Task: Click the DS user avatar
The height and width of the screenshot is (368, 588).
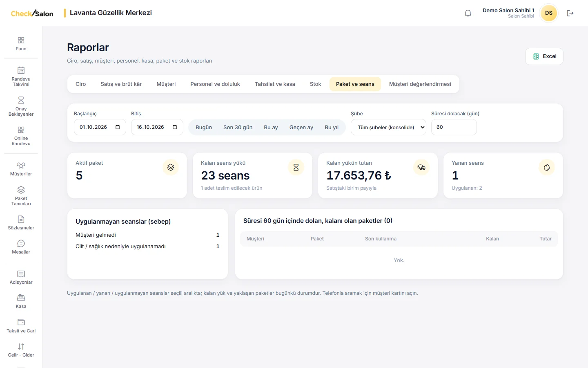Action: 549,13
